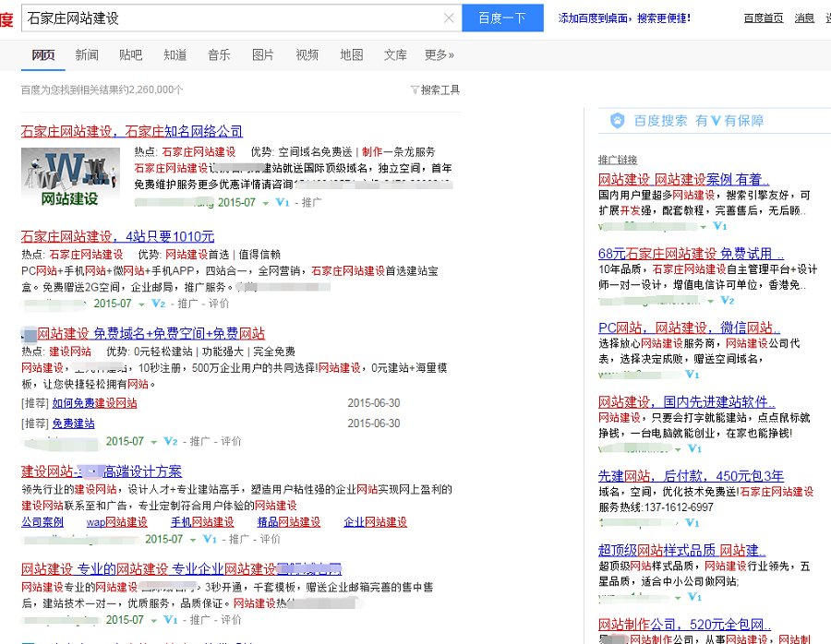The height and width of the screenshot is (644, 831).
Task: Expand the arrow beside 2015-07 in the first result
Action: click(x=266, y=203)
